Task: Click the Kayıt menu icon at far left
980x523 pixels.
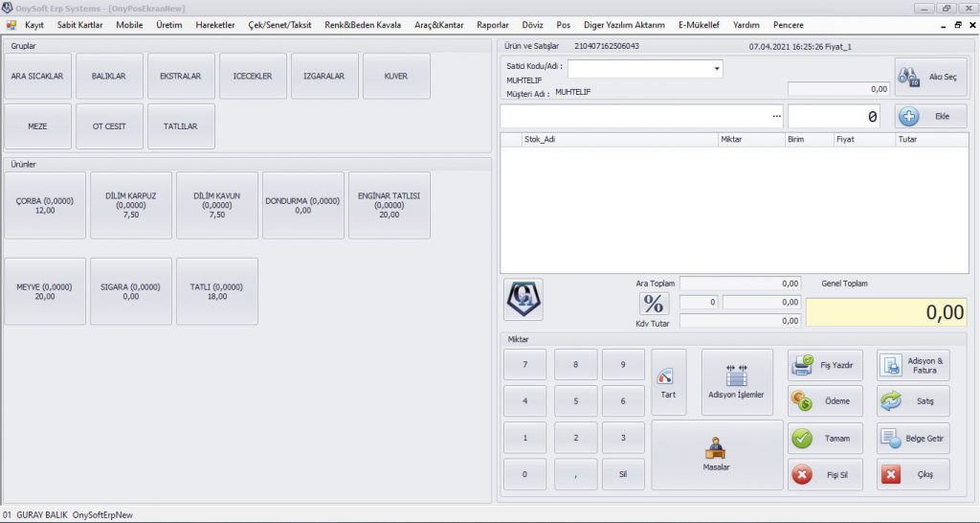Action: click(11, 25)
